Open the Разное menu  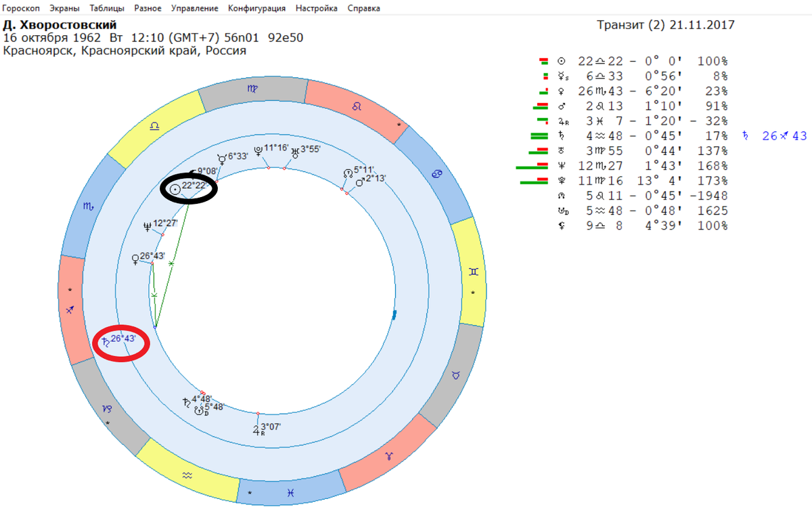pos(148,9)
